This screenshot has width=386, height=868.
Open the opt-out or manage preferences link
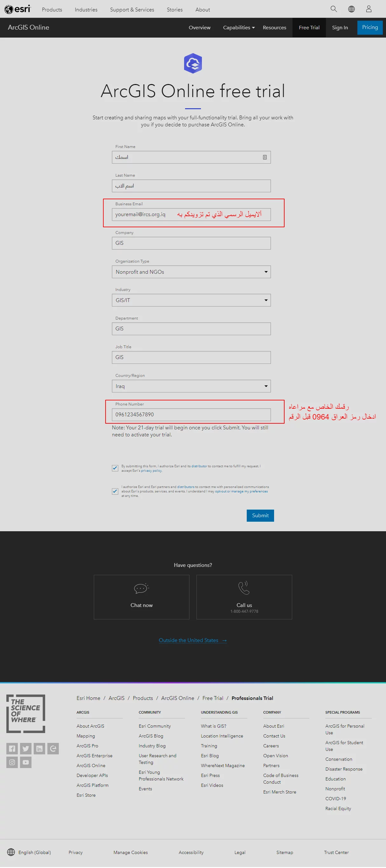[x=241, y=492]
